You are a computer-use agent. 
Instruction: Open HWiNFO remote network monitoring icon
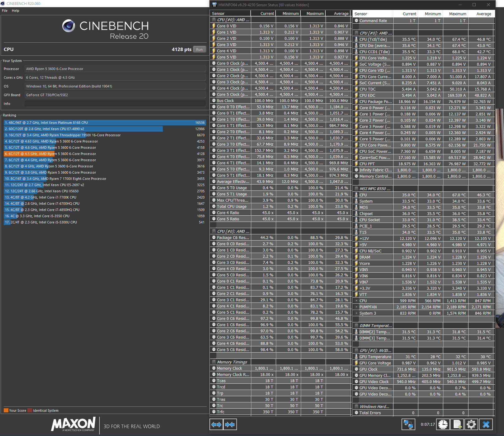(408, 424)
